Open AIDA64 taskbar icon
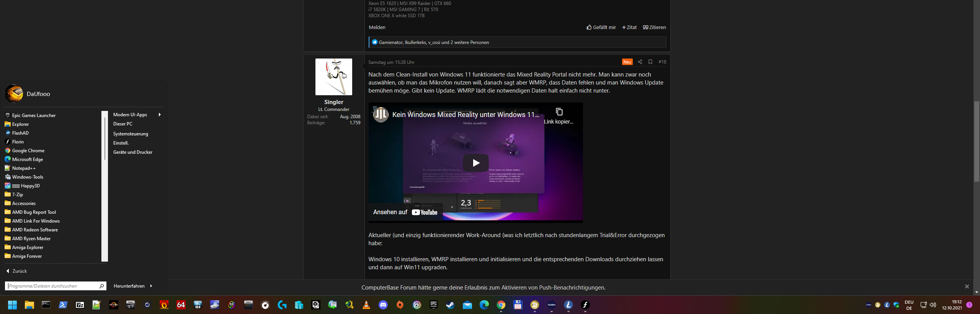The width and height of the screenshot is (980, 314). tap(181, 305)
